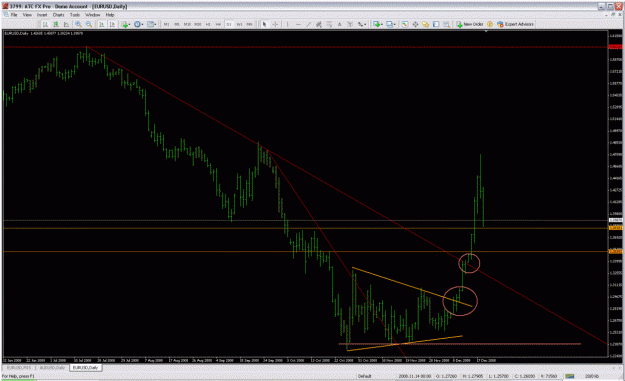
Task: Select the Fibonacci retracement tool
Action: point(329,24)
